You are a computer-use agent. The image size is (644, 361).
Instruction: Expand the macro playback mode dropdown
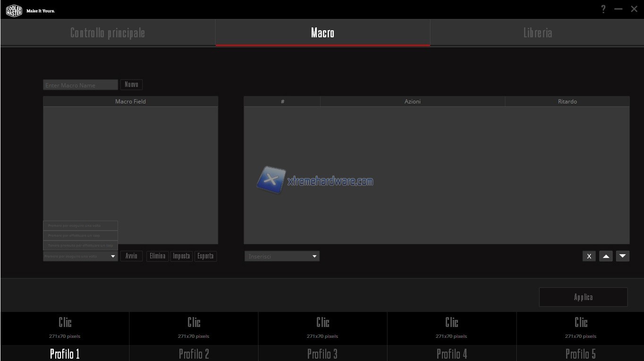(113, 256)
